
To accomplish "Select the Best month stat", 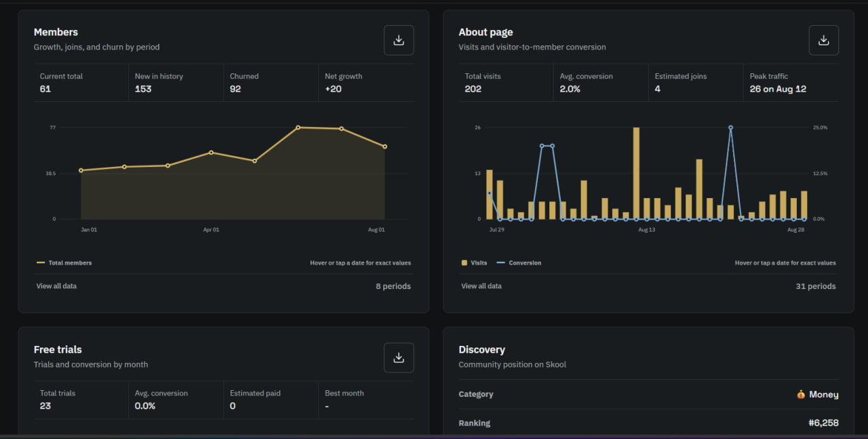I will tap(366, 400).
